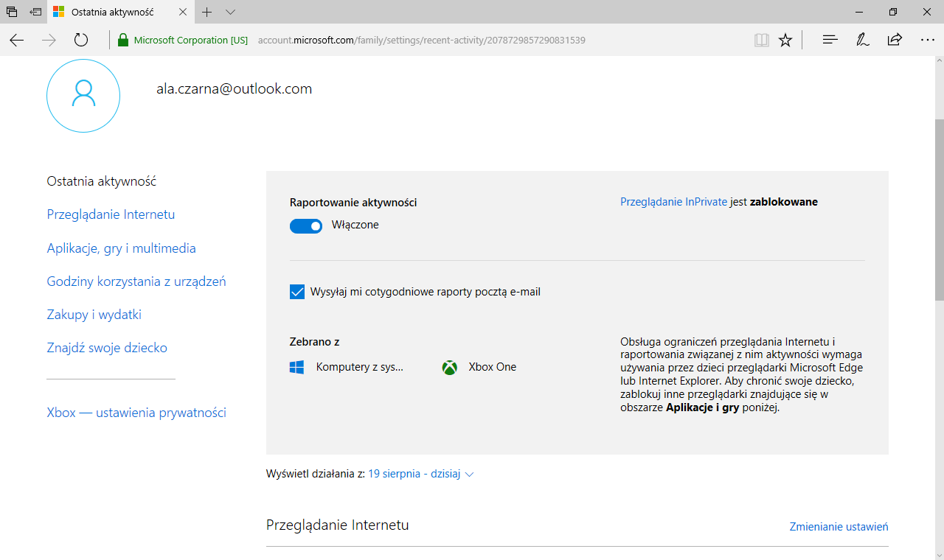Screen dimensions: 944x560
Task: Click the Share icon in toolbar
Action: point(895,41)
